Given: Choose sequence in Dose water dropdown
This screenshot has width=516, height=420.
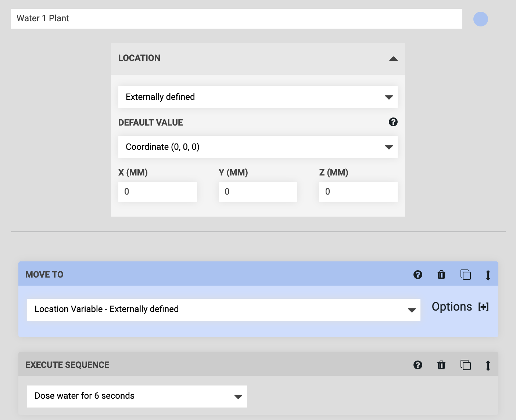Looking at the screenshot, I should (137, 396).
